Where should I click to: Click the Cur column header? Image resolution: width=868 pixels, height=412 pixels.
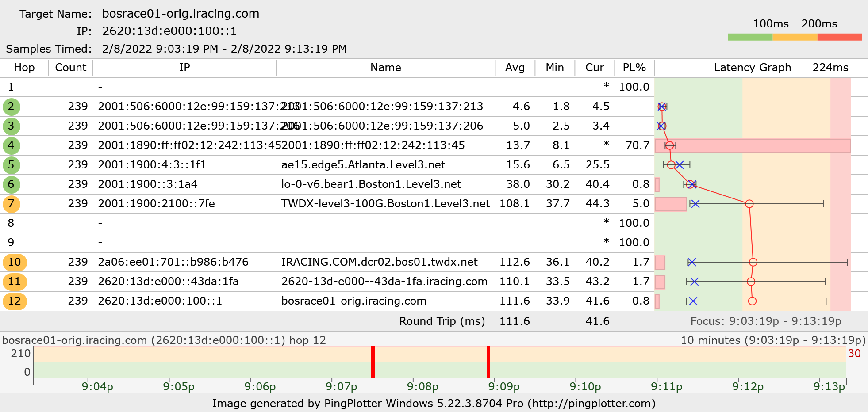(595, 68)
